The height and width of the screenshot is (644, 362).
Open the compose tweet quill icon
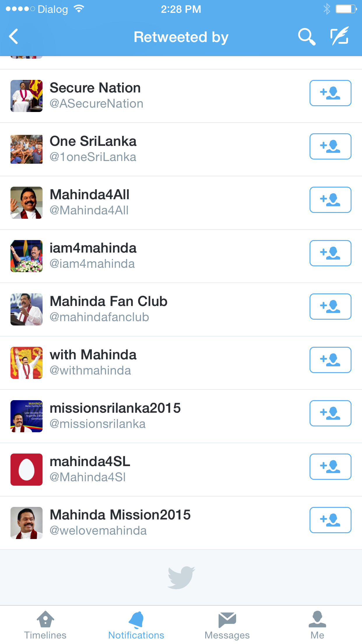click(x=340, y=36)
